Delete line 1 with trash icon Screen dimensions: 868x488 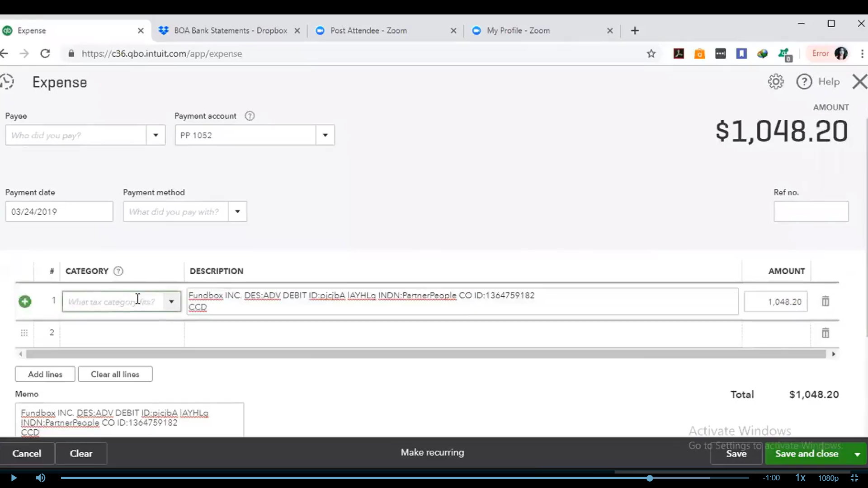pyautogui.click(x=825, y=301)
